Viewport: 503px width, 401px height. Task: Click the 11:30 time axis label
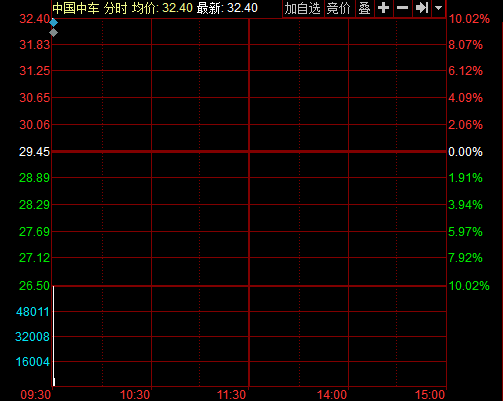click(231, 395)
